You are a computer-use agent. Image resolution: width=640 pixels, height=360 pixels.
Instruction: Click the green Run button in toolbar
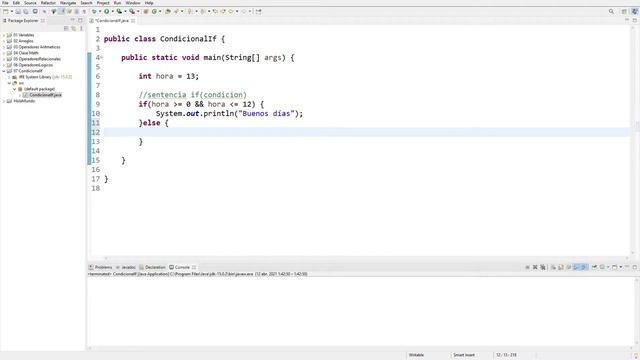coord(107,11)
